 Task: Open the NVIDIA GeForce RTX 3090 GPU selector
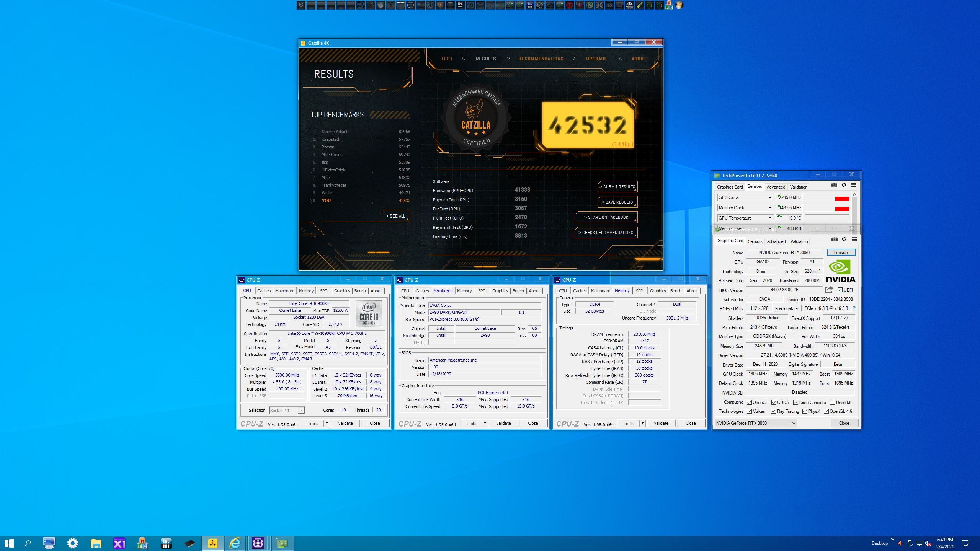click(x=756, y=423)
